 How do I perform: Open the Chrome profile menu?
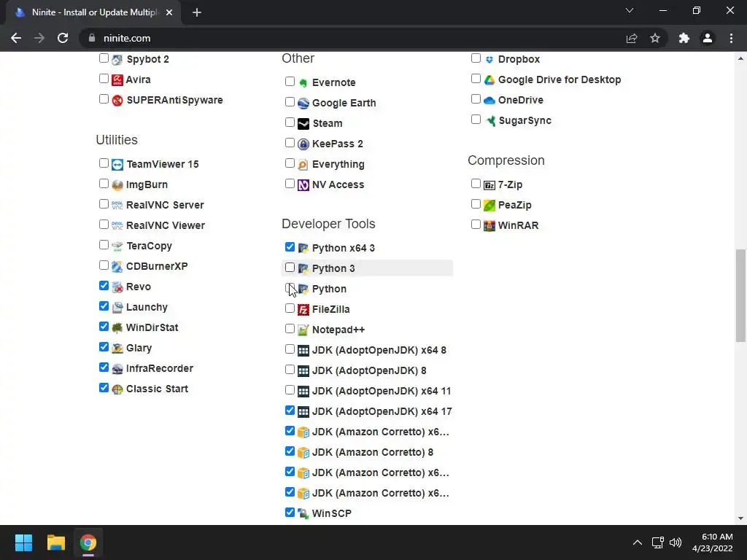pyautogui.click(x=708, y=38)
